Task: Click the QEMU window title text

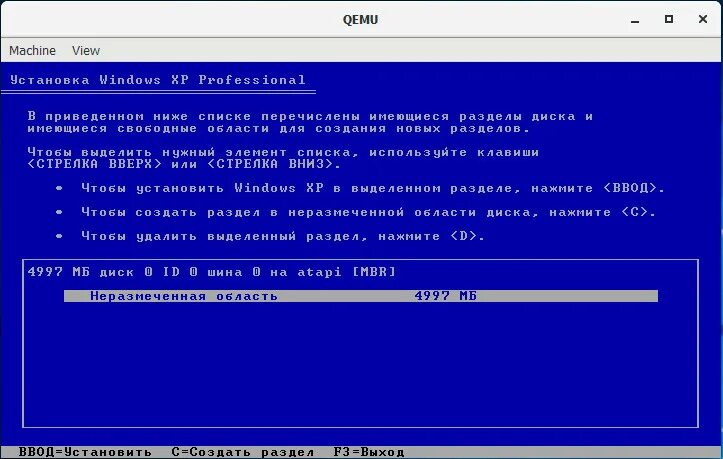Action: (x=361, y=20)
